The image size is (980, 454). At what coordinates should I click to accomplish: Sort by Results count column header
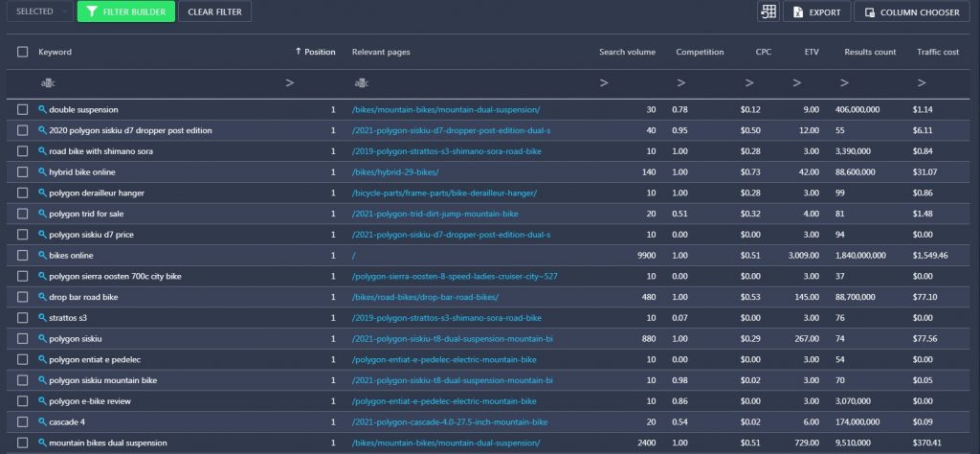coord(870,52)
